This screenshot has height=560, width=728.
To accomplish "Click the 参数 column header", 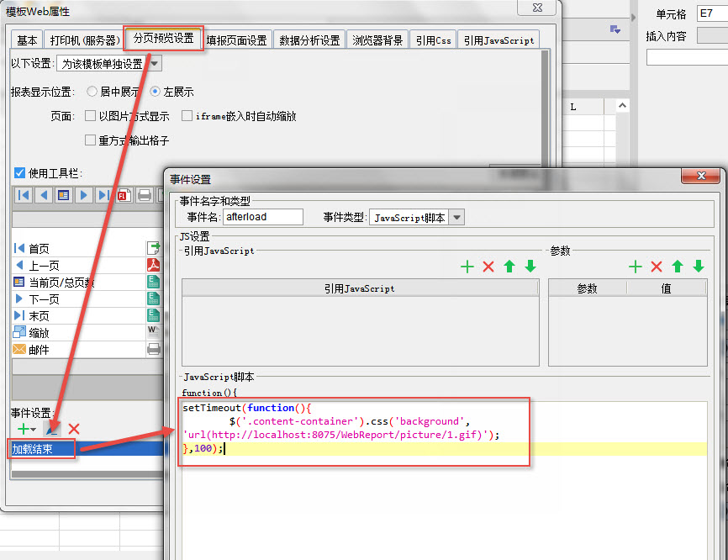I will [x=588, y=288].
